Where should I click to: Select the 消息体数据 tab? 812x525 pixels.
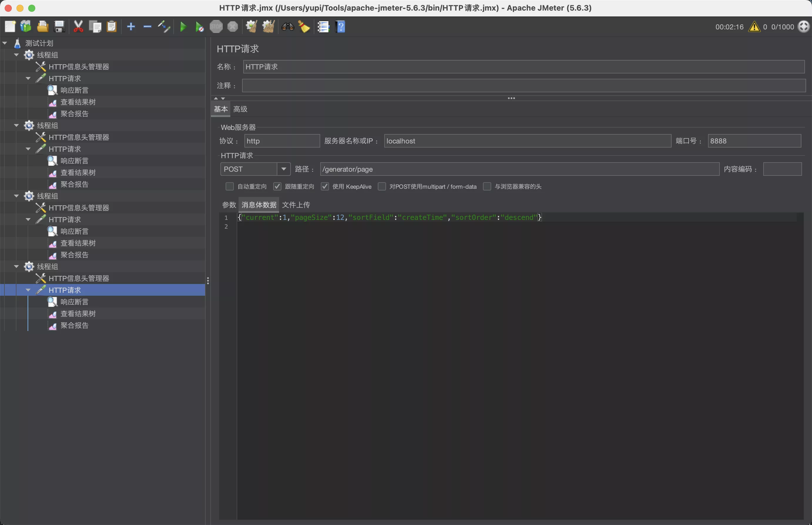pos(259,205)
